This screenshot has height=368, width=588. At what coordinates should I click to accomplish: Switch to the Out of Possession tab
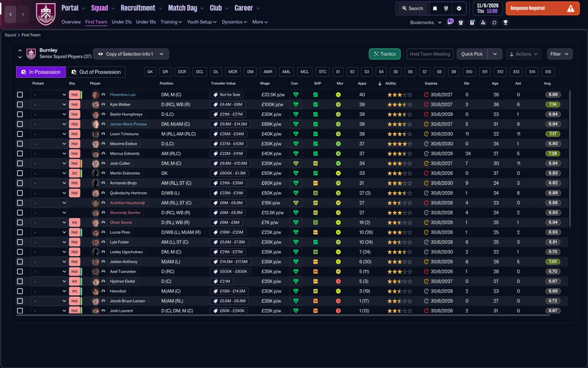[96, 72]
